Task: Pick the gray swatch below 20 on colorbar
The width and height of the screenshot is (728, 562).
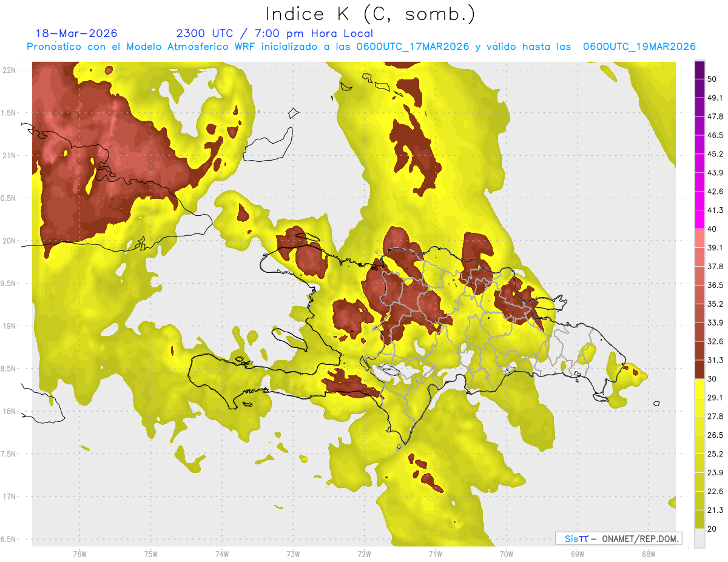Action: pos(699,538)
